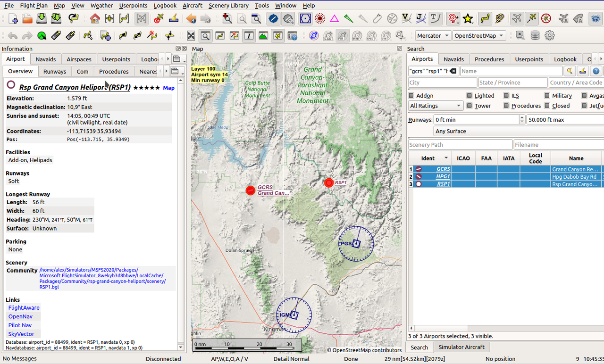
Task: Toggle NDB stations display icon
Action: pos(320,19)
